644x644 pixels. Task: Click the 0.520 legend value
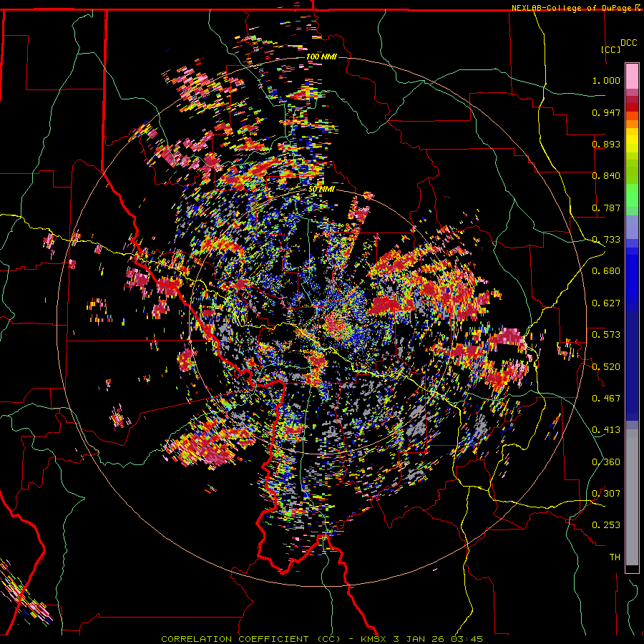[606, 366]
